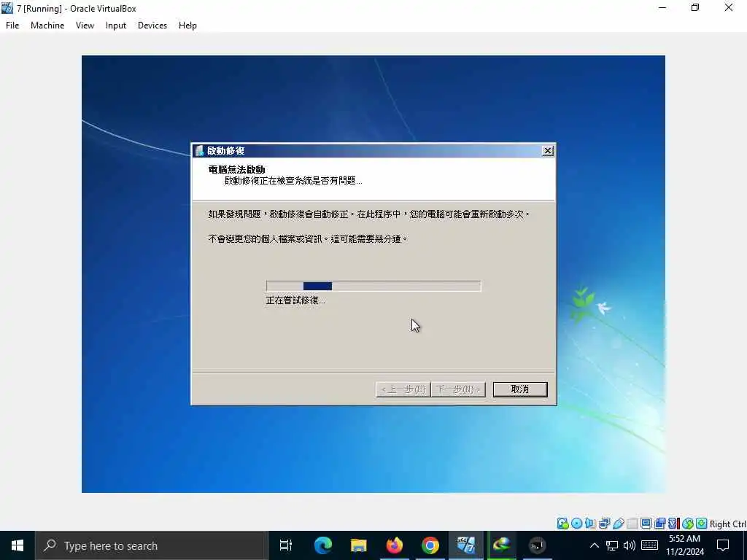
Task: Open the Input menu
Action: click(116, 26)
